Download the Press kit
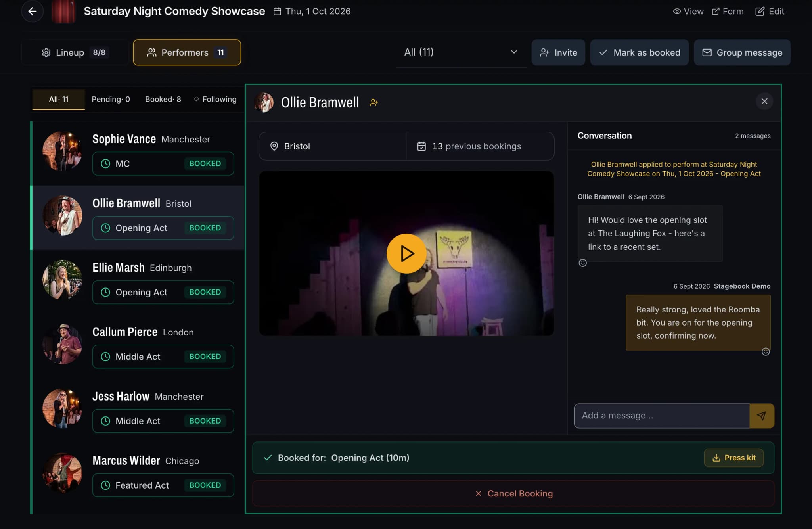Screen dimensions: 812x529 [x=734, y=458]
